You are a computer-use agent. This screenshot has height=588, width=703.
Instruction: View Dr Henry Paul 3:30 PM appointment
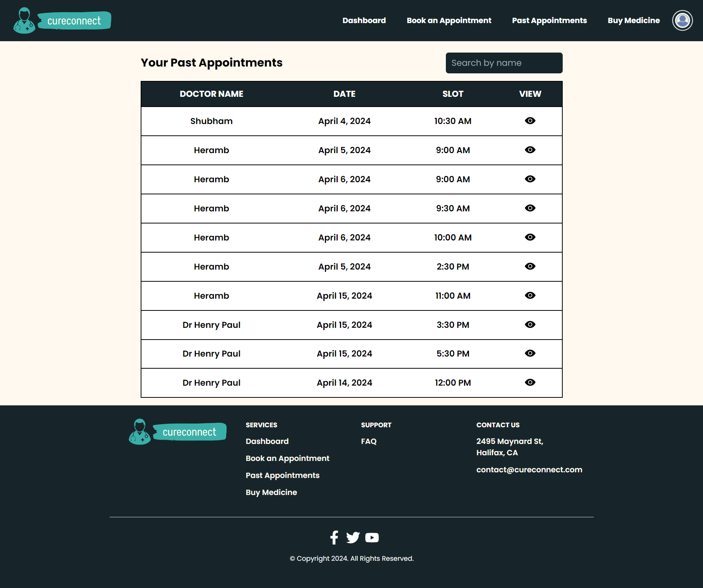tap(530, 324)
